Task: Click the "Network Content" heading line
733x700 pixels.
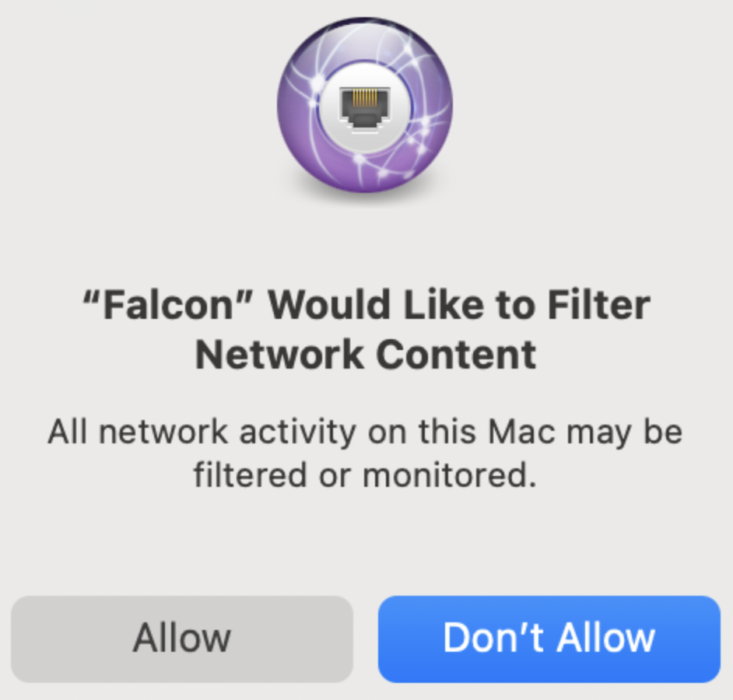Action: [x=366, y=355]
